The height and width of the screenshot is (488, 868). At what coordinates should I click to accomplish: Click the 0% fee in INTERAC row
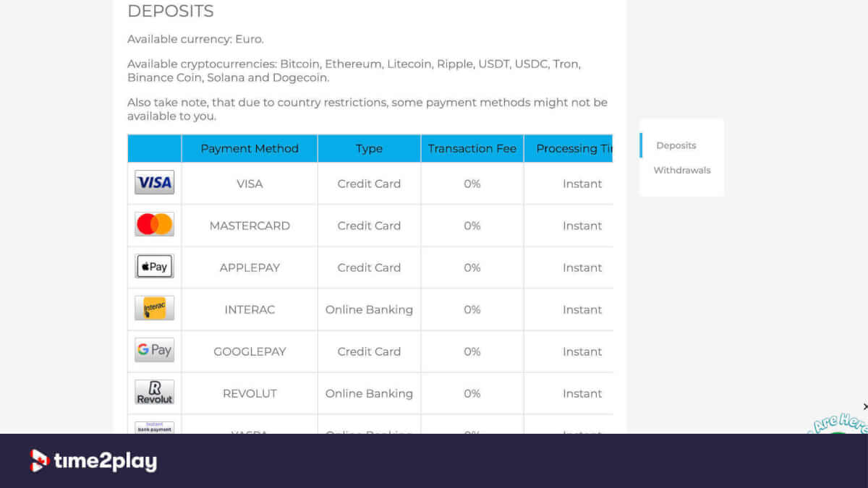(x=472, y=309)
